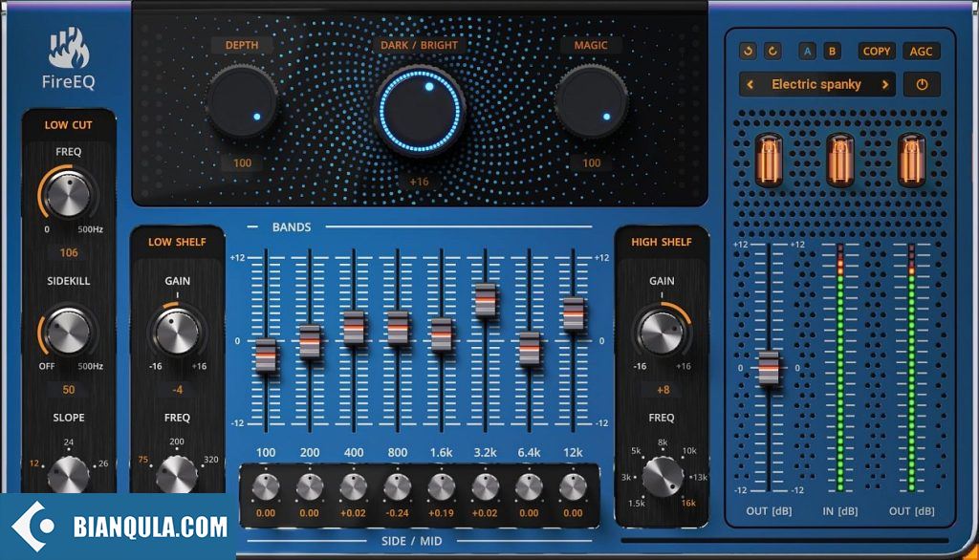
Task: Click the 100 Hz band fader
Action: click(x=266, y=355)
